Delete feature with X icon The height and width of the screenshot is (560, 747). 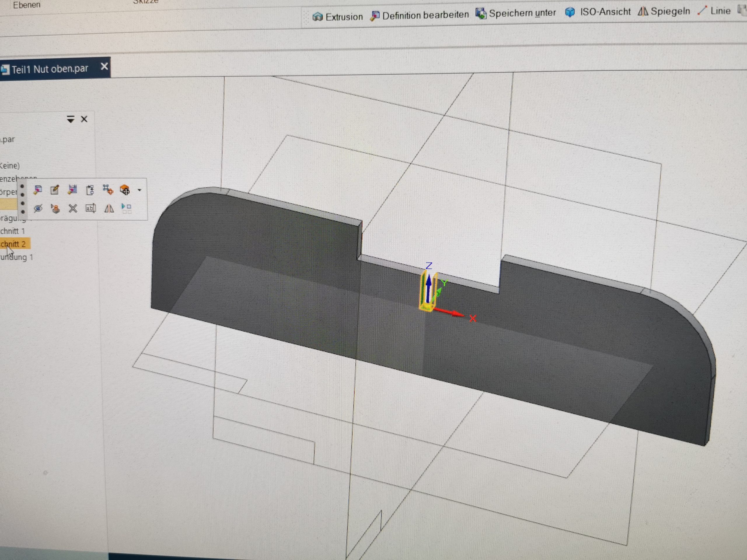(73, 209)
